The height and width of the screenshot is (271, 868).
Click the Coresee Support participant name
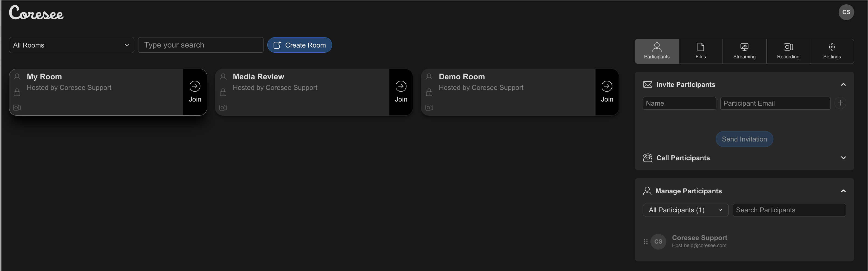(699, 238)
